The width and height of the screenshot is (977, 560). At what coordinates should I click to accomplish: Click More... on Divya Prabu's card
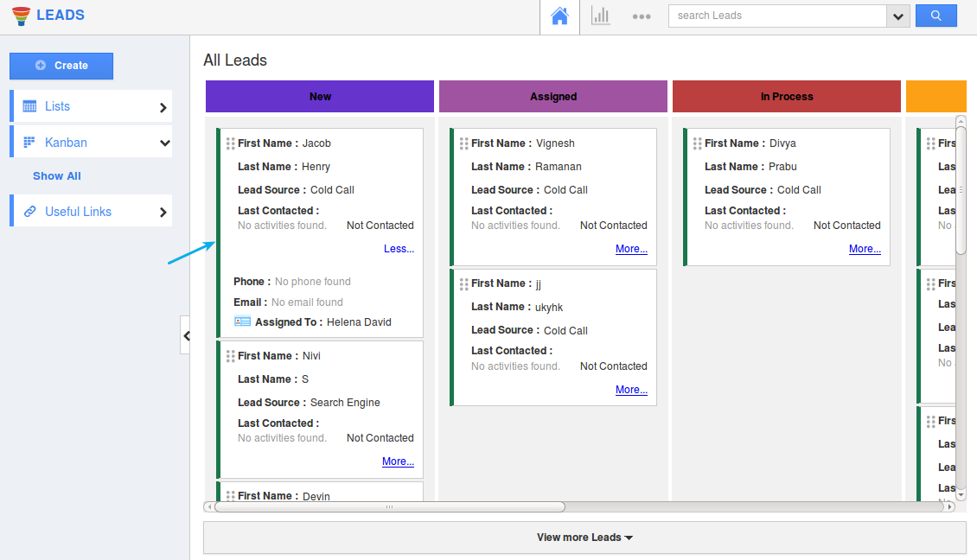click(x=865, y=248)
